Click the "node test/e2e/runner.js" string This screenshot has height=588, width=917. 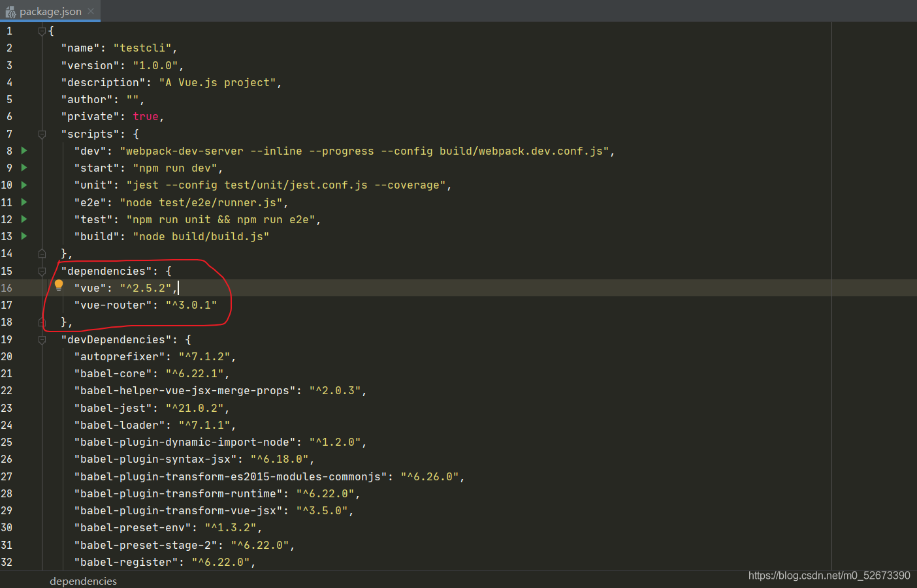click(x=201, y=202)
